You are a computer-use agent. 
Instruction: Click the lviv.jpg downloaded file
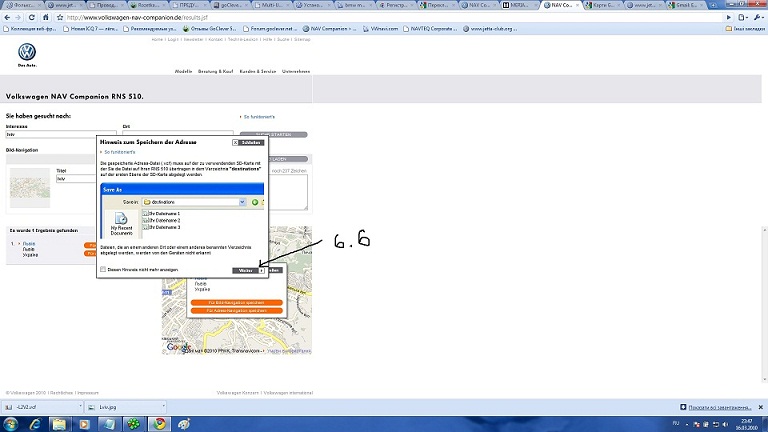pos(123,407)
